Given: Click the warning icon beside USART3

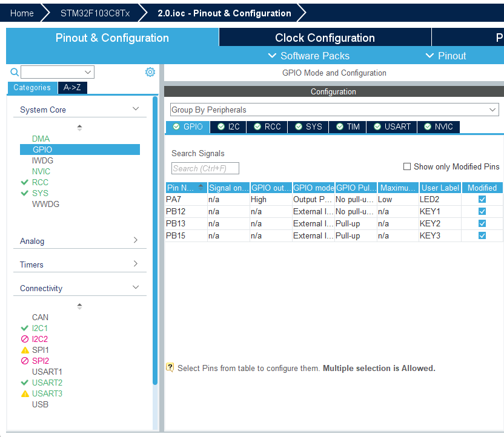Looking at the screenshot, I should (x=25, y=393).
